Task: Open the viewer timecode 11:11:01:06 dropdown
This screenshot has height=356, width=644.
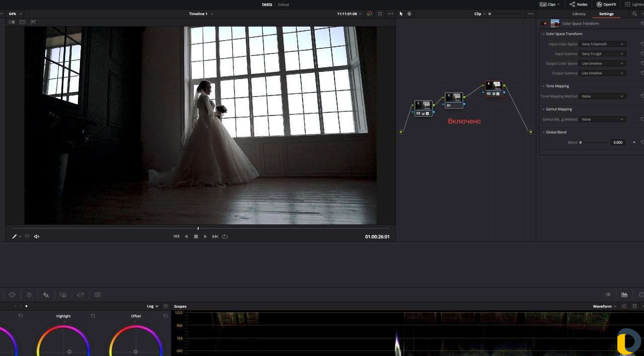Action: point(349,14)
